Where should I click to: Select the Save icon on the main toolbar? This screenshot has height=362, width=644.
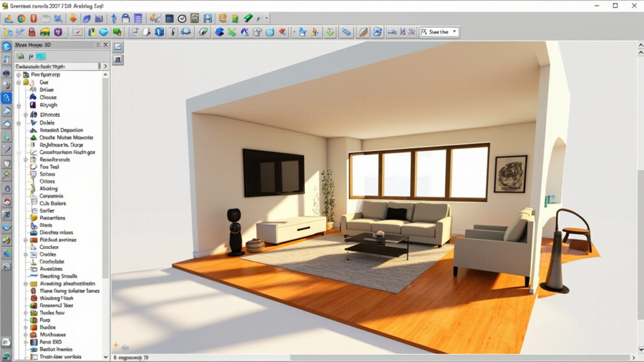click(x=170, y=19)
